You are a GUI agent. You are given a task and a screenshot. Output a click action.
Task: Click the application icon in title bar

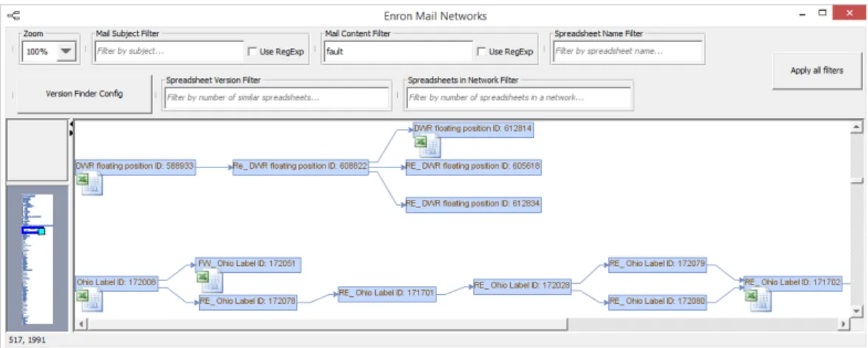click(13, 15)
